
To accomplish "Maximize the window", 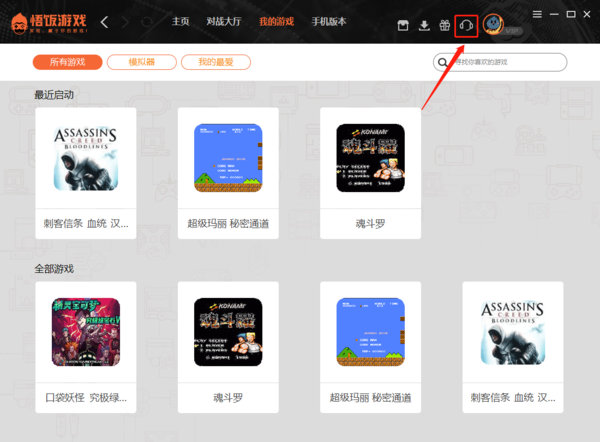I will (571, 14).
